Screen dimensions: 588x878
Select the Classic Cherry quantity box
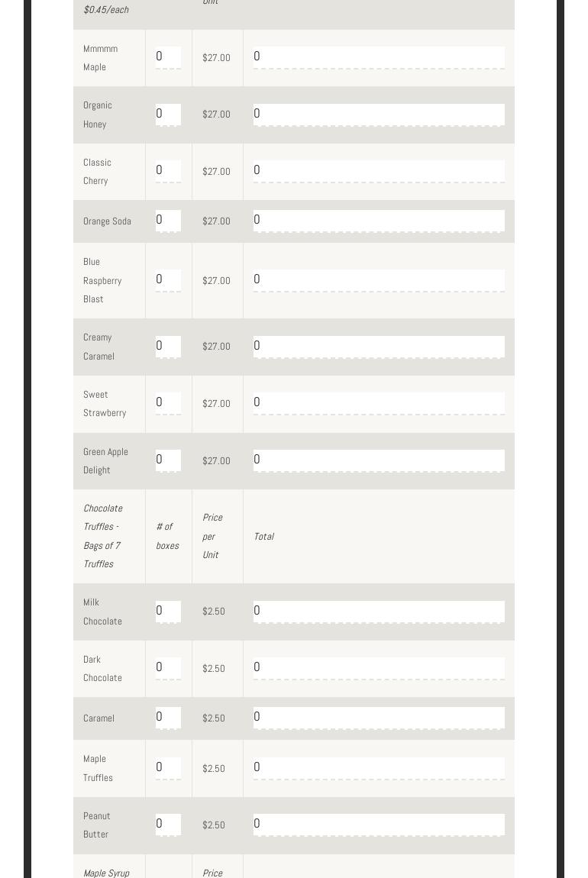click(168, 171)
